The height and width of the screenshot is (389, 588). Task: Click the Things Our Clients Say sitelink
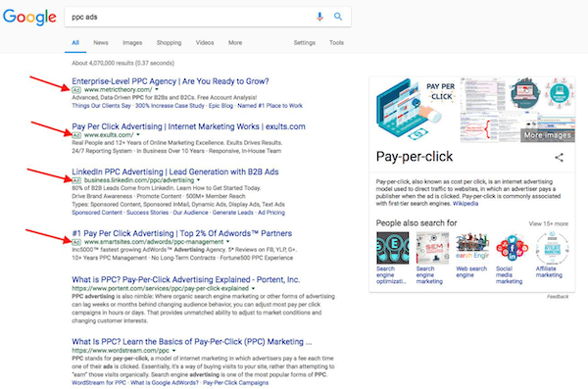point(101,106)
